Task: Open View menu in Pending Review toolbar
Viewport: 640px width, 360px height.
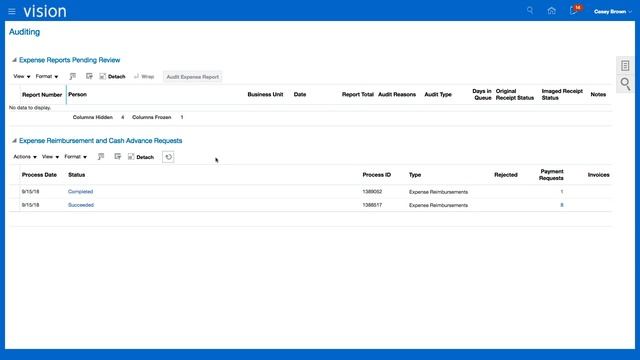Action: (22, 76)
